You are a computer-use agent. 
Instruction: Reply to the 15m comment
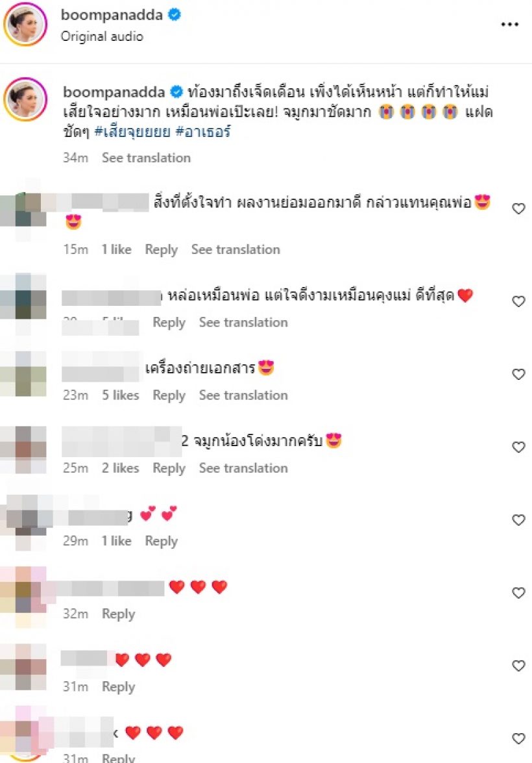coord(161,249)
